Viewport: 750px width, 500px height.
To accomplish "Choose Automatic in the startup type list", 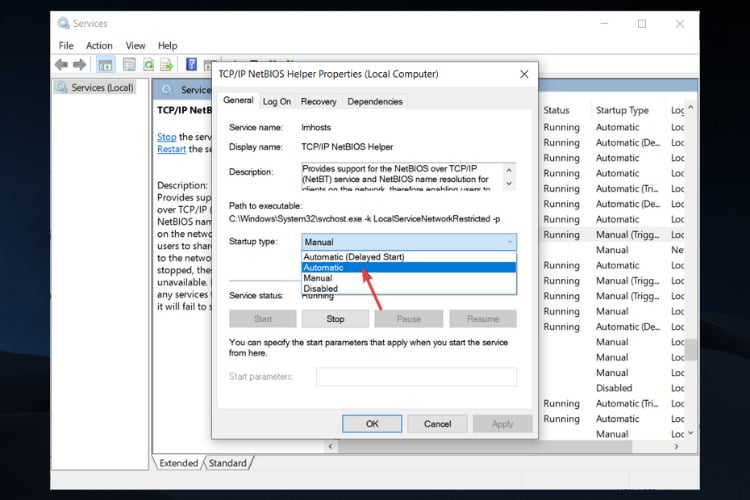I will pyautogui.click(x=409, y=267).
